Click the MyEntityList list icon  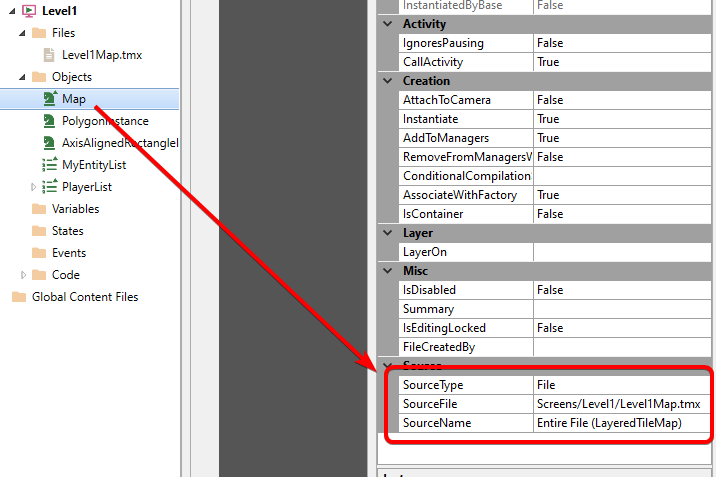click(x=50, y=165)
